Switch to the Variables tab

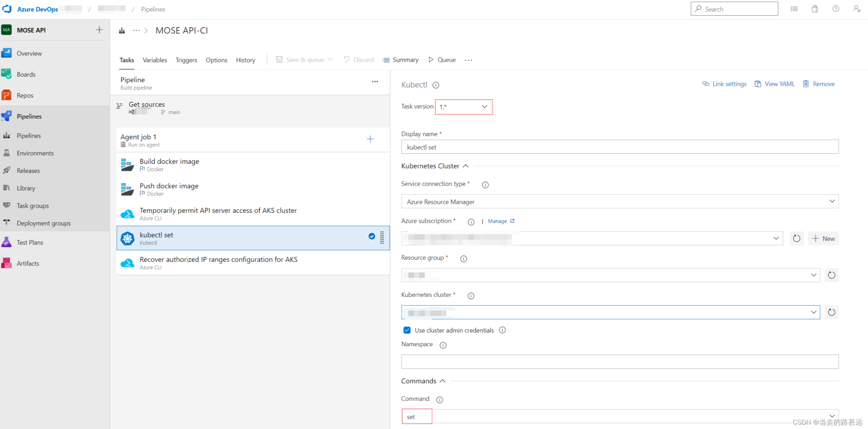(x=155, y=60)
